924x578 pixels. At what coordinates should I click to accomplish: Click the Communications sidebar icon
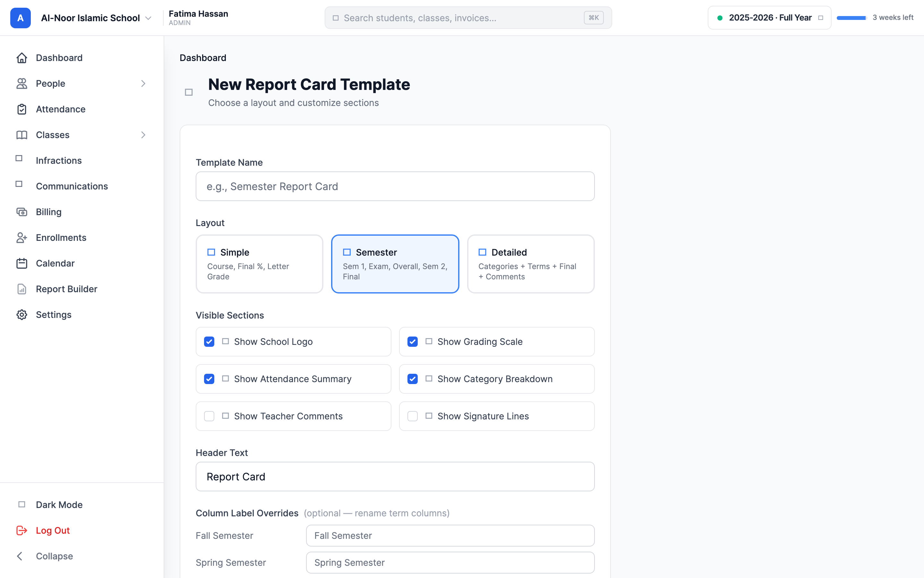pyautogui.click(x=19, y=184)
